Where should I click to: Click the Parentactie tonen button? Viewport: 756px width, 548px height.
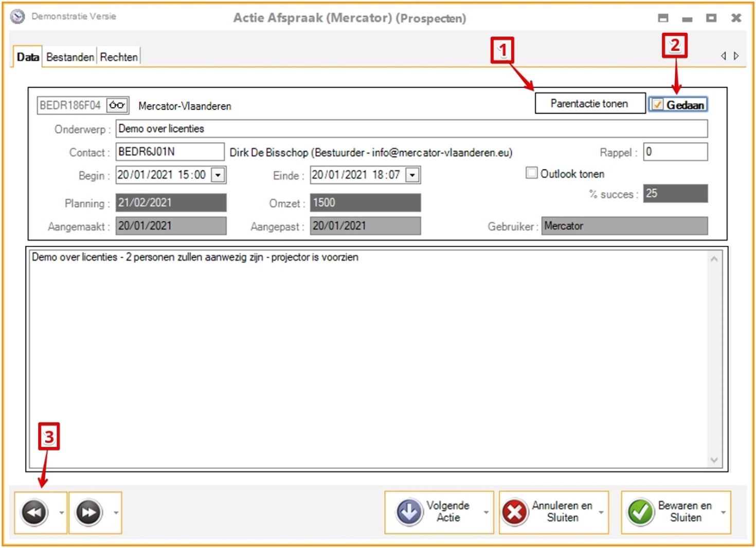(x=589, y=103)
